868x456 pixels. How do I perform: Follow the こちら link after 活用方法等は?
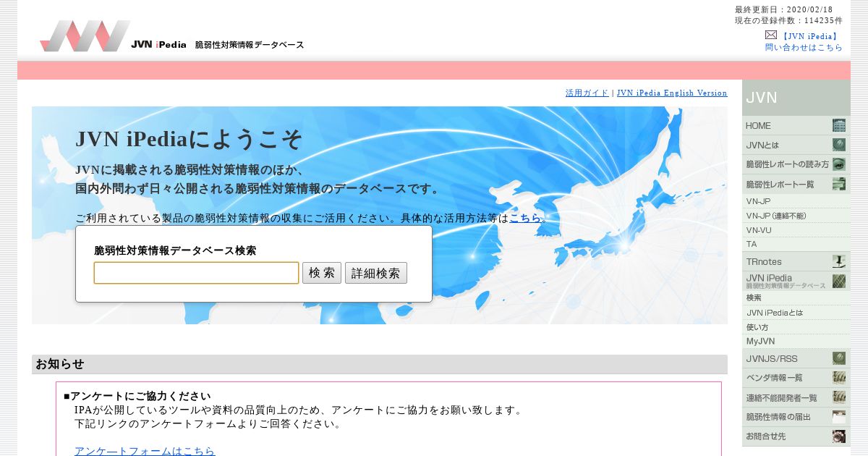(x=525, y=218)
